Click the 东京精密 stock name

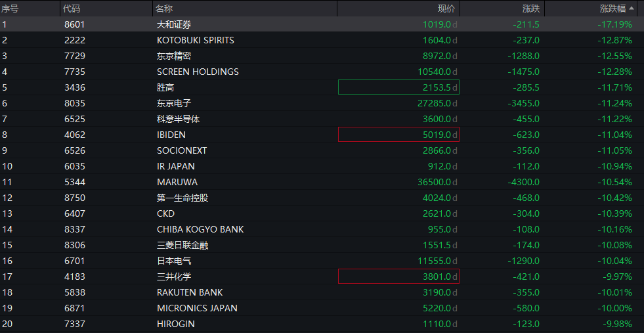174,56
